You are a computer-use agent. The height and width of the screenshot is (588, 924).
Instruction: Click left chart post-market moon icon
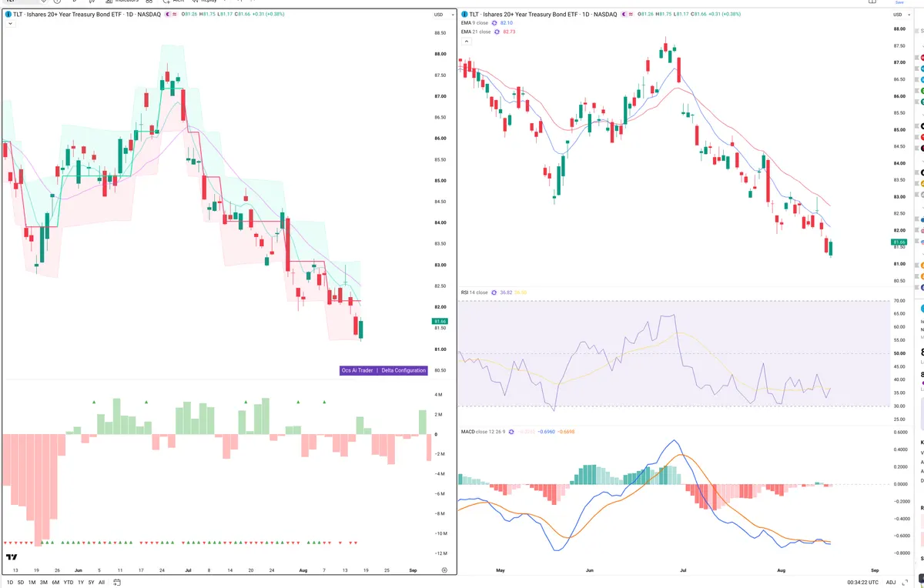(x=167, y=14)
